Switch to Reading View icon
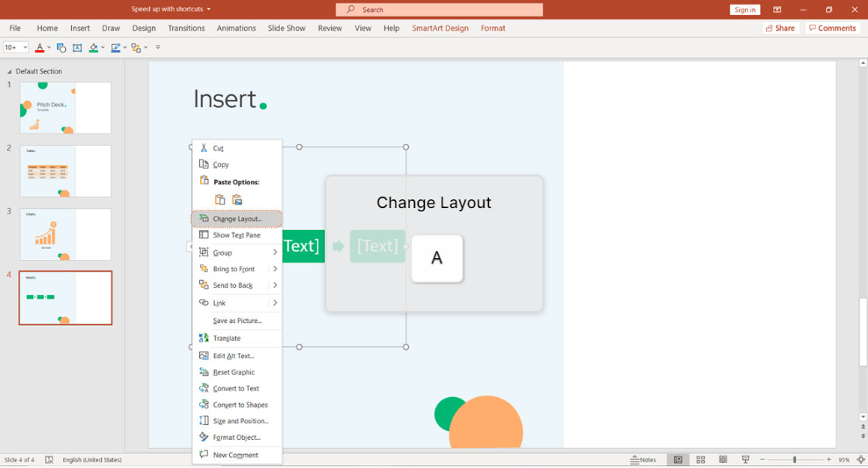The height and width of the screenshot is (468, 868). [x=723, y=460]
